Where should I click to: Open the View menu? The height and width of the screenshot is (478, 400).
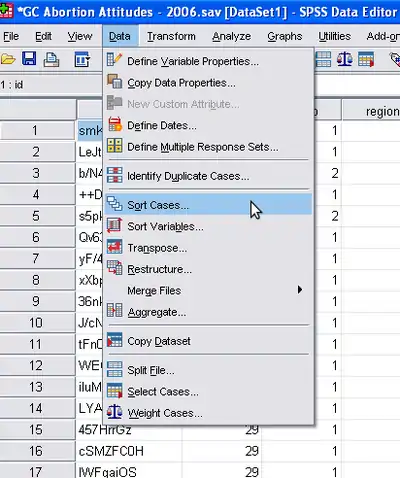[80, 36]
